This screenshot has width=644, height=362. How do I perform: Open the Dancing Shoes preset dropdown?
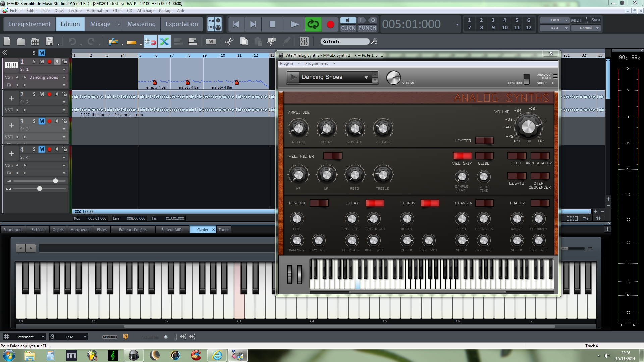(366, 77)
